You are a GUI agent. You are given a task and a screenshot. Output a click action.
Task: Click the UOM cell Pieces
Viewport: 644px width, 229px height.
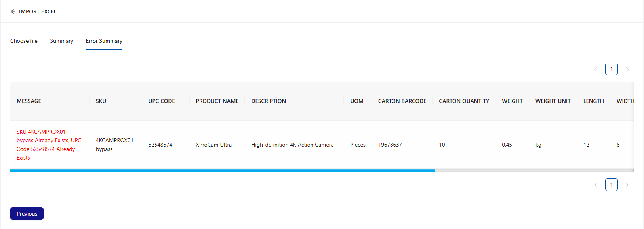tap(358, 145)
